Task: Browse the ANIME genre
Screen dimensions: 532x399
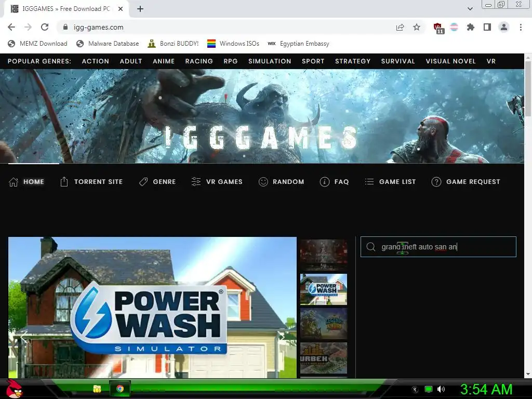Action: [164, 61]
